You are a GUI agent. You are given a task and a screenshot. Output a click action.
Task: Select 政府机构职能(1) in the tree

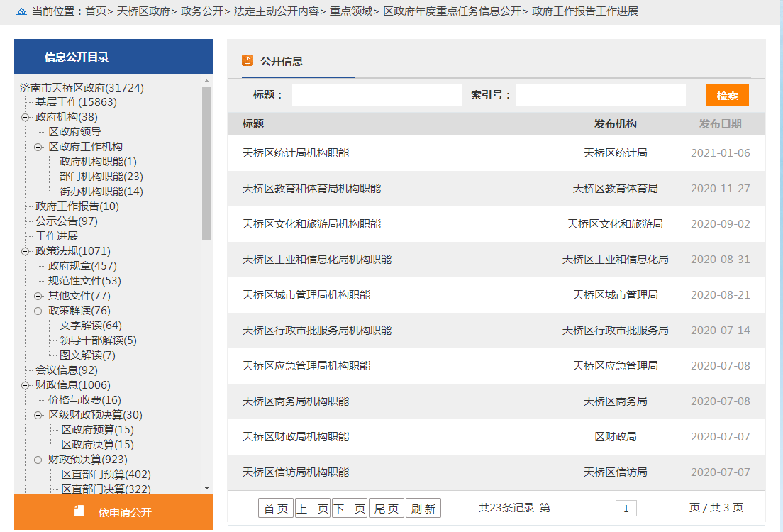tap(98, 162)
